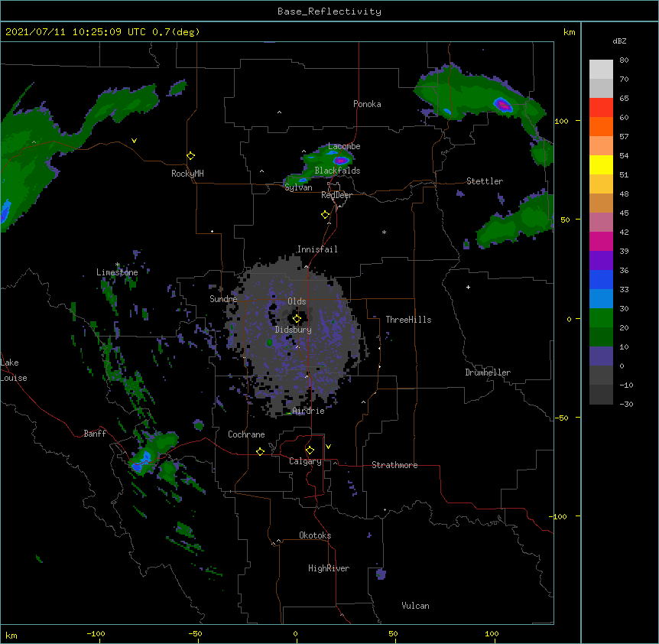Click the Cochrane label

click(x=246, y=434)
